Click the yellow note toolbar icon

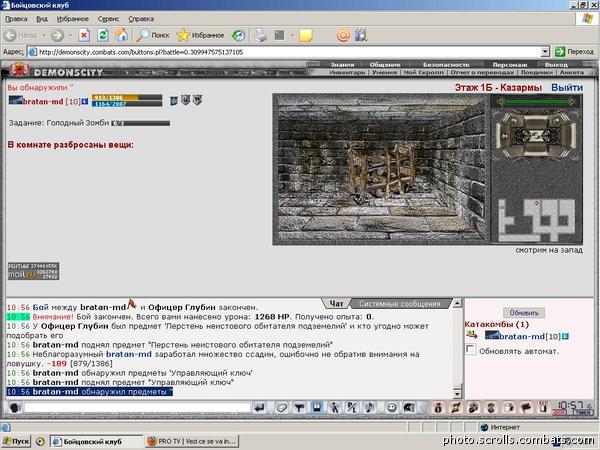tap(306, 36)
